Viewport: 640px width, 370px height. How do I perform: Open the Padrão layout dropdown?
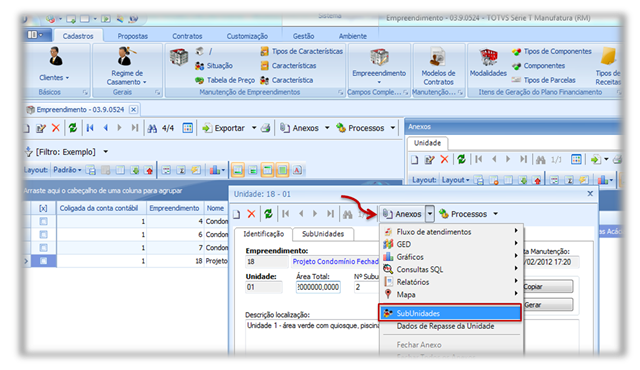67,170
